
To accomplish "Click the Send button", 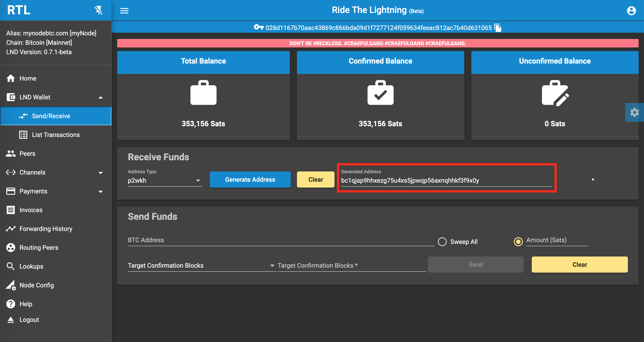I will [x=475, y=264].
